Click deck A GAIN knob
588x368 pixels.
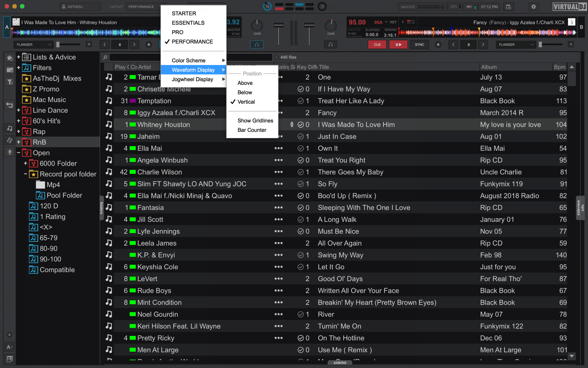tap(257, 26)
